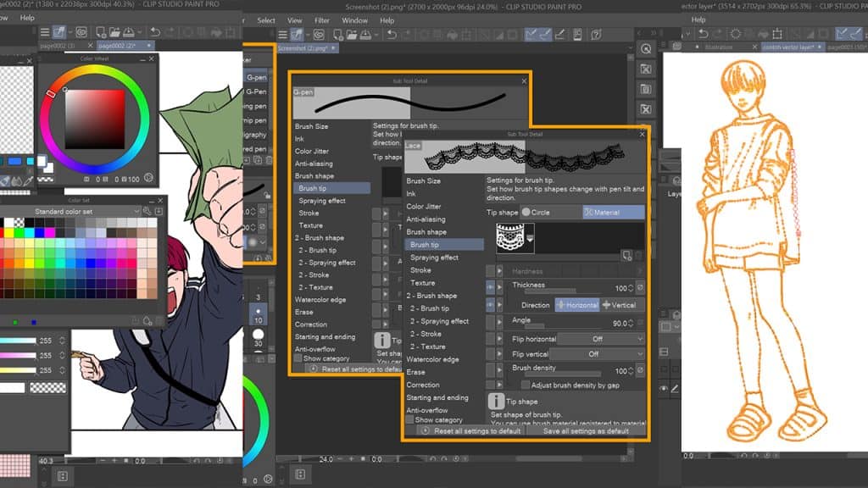
Task: Click Open file icon in left window toolbar
Action: click(114, 33)
